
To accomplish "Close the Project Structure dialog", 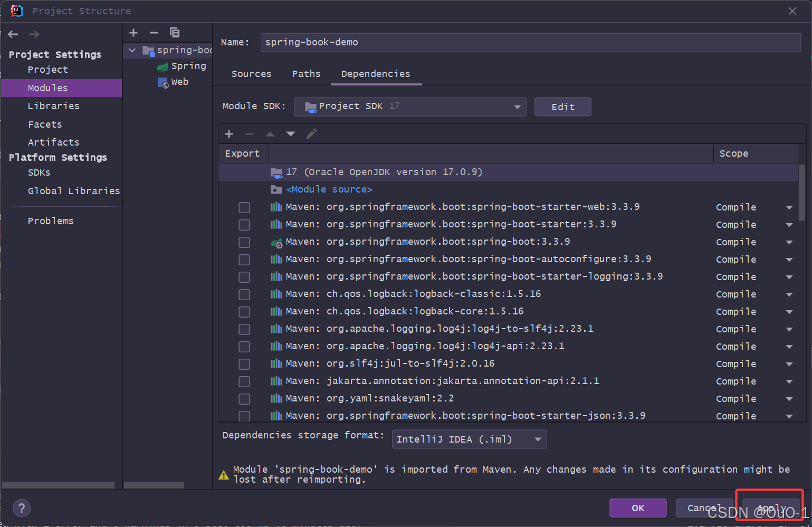I will click(792, 11).
